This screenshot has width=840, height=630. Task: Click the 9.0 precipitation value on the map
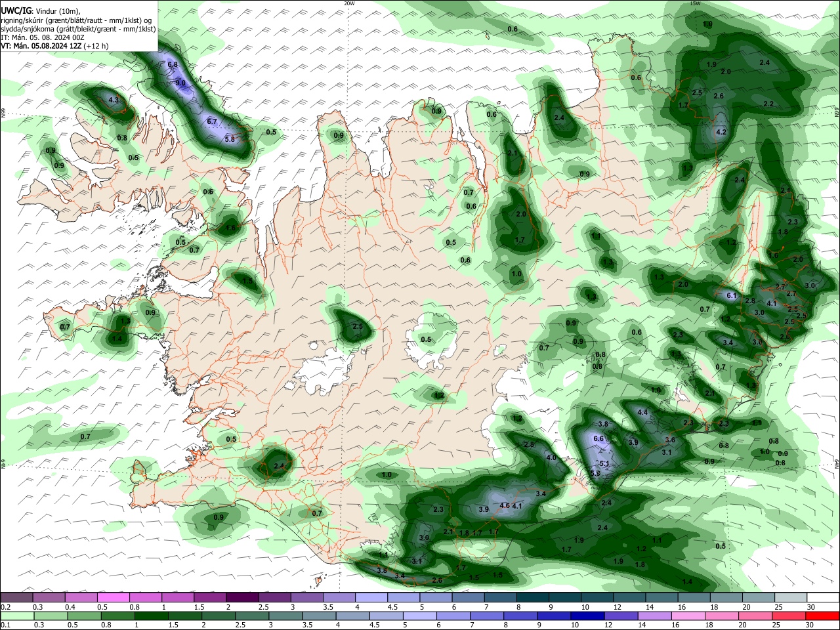[x=181, y=83]
